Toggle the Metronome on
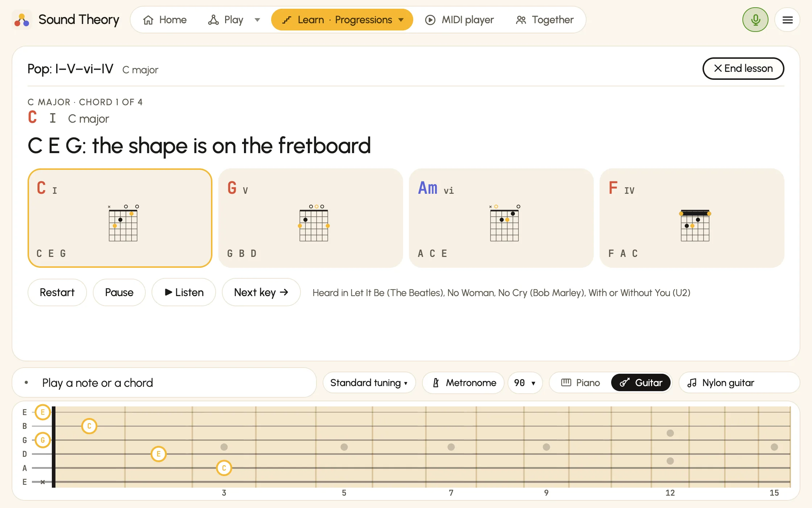Viewport: 812px width, 508px height. [464, 382]
